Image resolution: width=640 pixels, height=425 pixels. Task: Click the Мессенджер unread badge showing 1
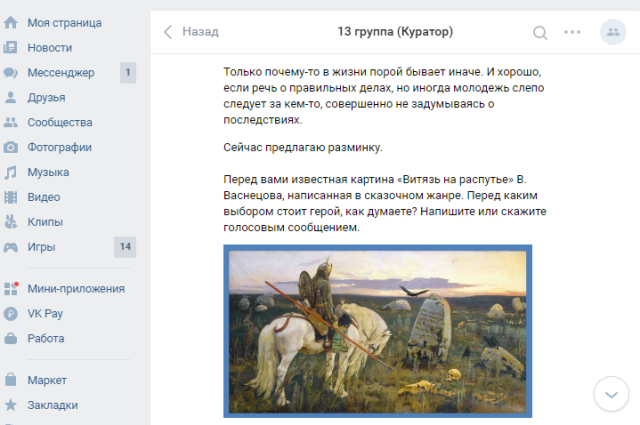pos(128,73)
